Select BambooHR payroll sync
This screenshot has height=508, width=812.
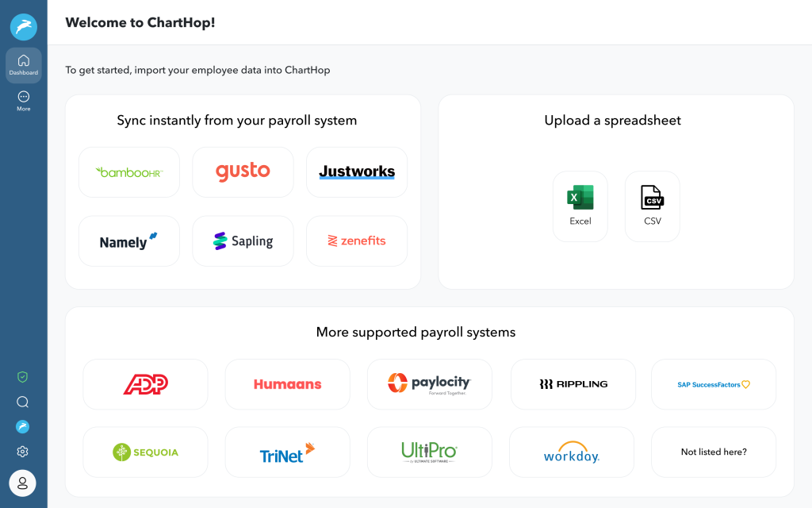(129, 172)
